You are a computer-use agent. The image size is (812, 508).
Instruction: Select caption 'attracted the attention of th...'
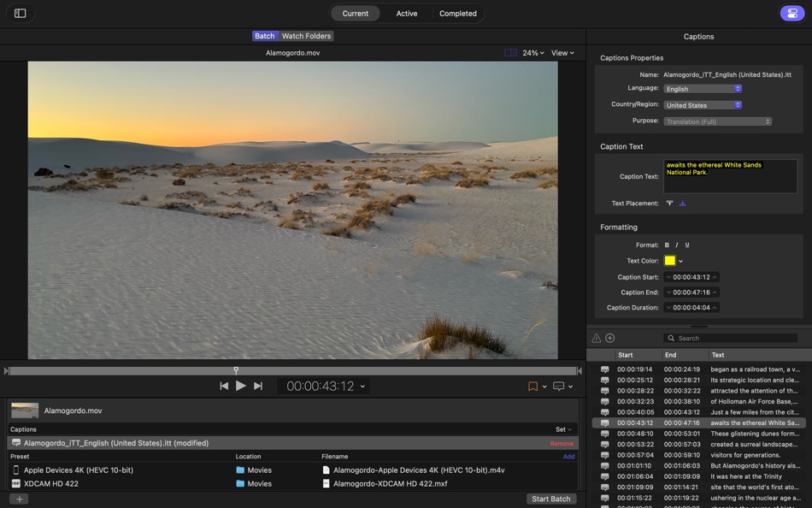click(x=698, y=391)
